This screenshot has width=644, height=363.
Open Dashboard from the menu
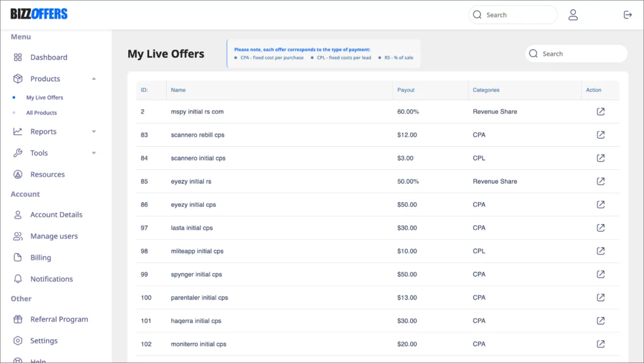pos(49,57)
